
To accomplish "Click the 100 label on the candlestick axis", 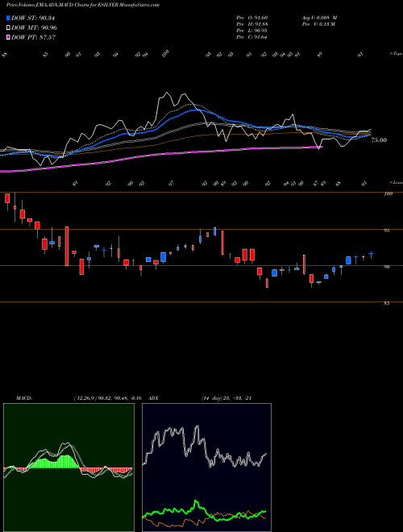I will (388, 194).
